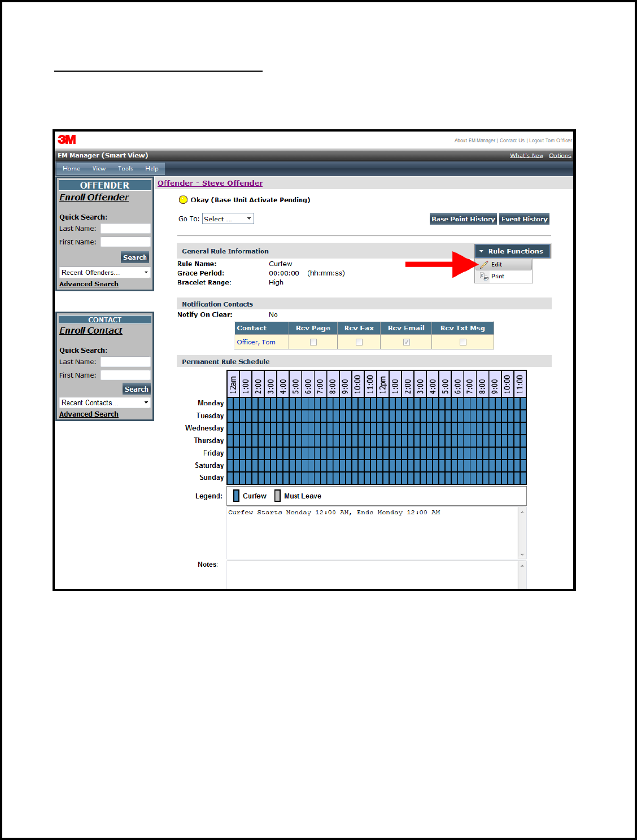Open the Options link

point(560,155)
